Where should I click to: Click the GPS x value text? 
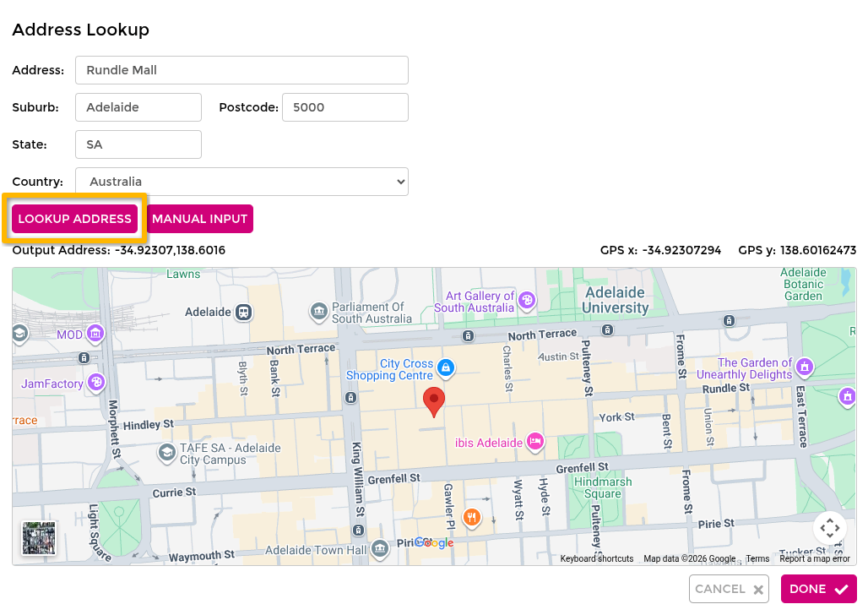click(682, 250)
